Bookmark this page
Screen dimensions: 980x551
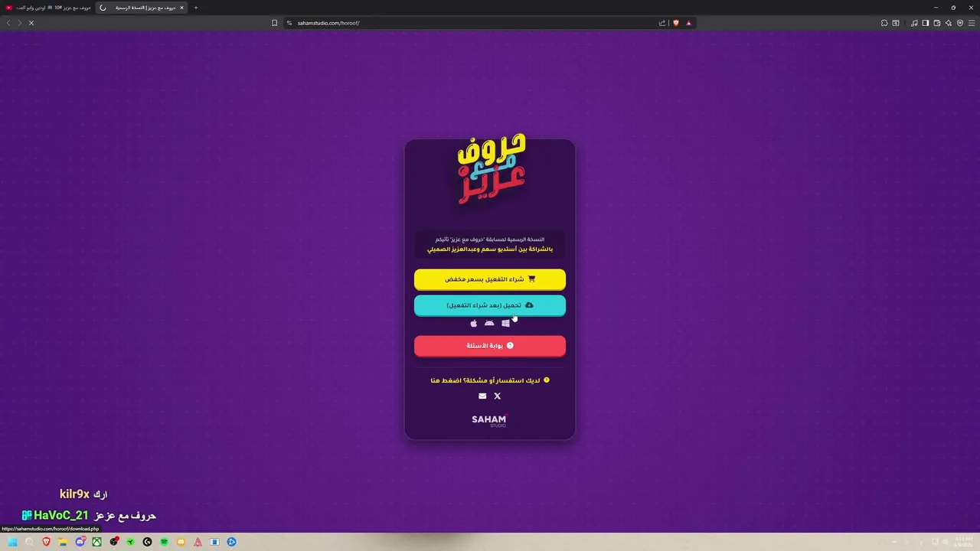pyautogui.click(x=274, y=23)
